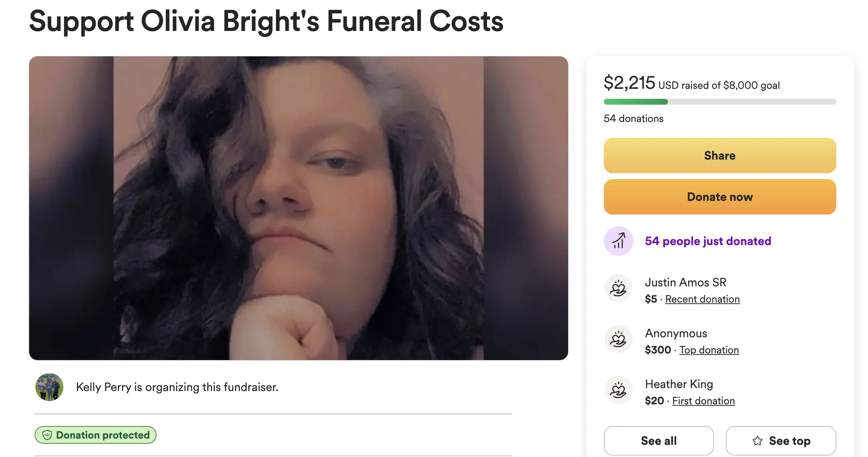The width and height of the screenshot is (868, 457).
Task: Open the main fundraiser photo
Action: tap(298, 208)
